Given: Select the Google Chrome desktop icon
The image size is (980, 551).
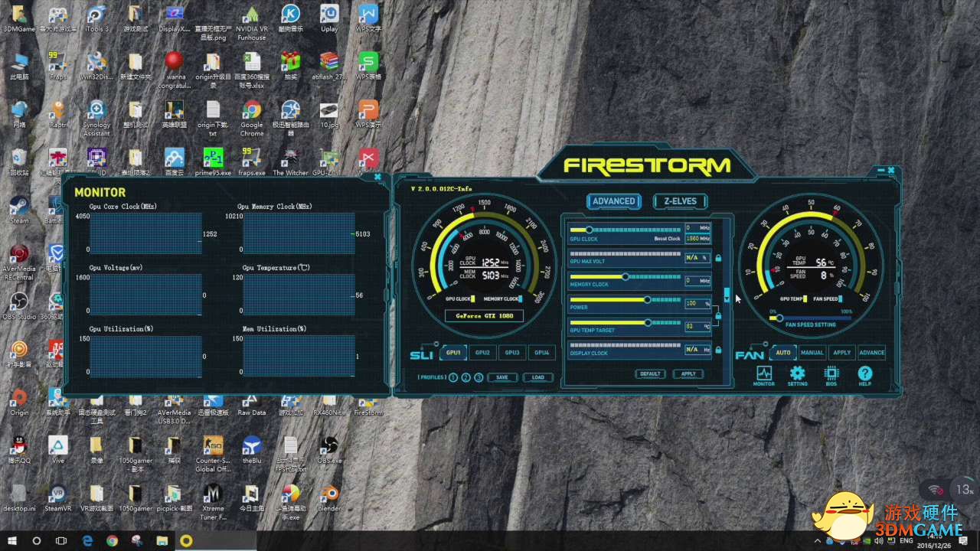Looking at the screenshot, I should point(252,119).
